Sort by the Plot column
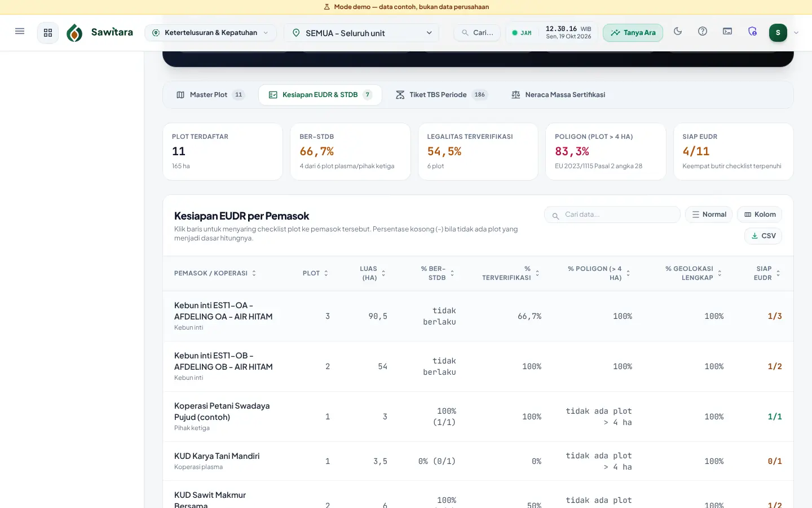812x508 pixels. click(x=316, y=273)
